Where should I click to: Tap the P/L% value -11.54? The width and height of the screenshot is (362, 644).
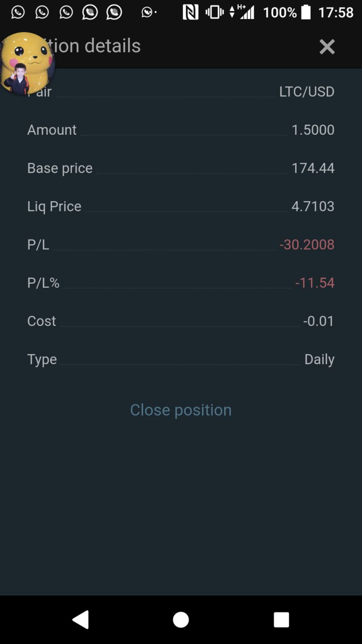[x=315, y=283]
